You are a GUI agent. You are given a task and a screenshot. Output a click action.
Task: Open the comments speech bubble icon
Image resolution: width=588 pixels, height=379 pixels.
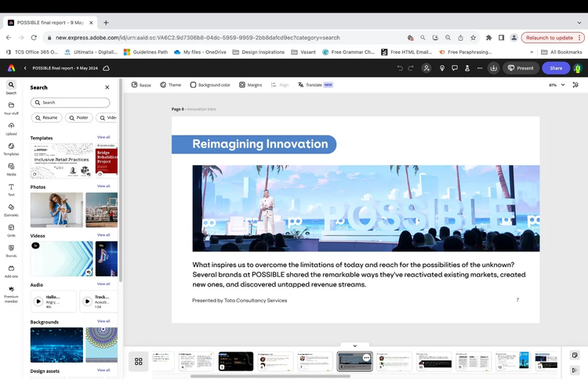click(455, 68)
